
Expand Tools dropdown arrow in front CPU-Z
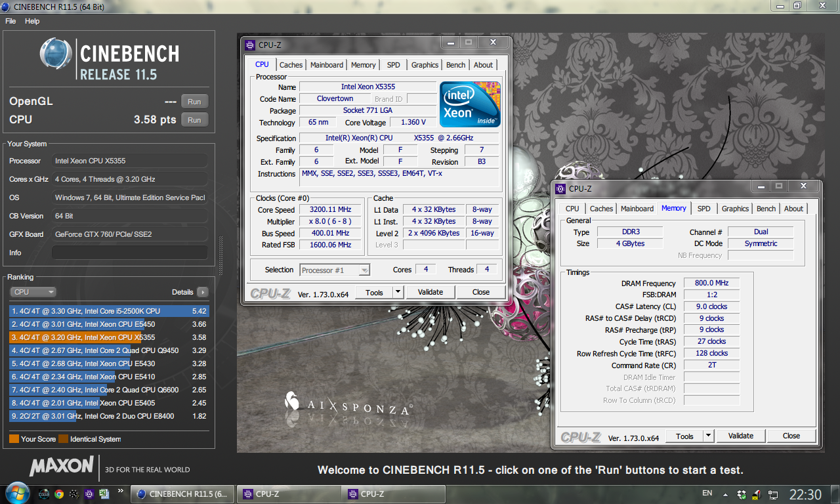[398, 292]
